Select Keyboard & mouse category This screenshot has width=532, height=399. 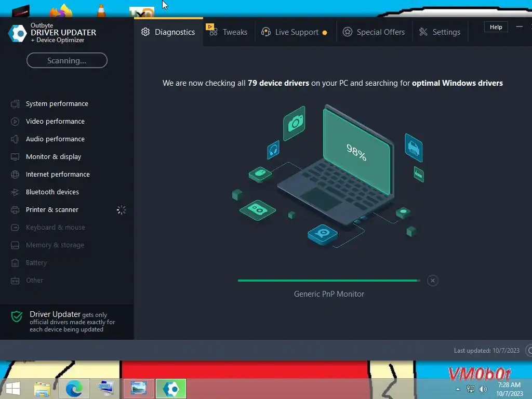pyautogui.click(x=67, y=228)
